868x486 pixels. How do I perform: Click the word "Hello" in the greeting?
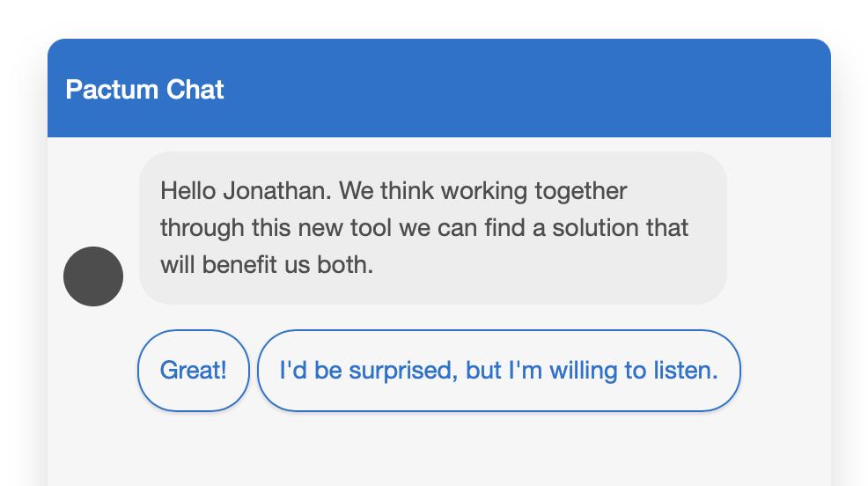[188, 191]
